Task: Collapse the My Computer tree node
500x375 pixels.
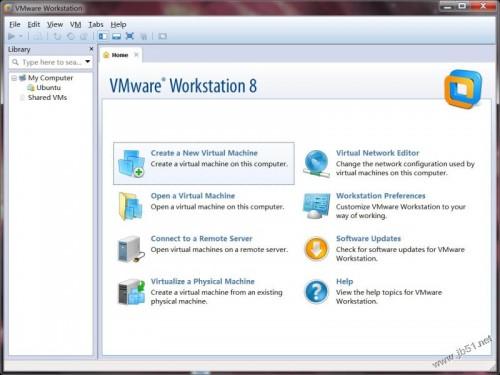Action: (x=14, y=78)
